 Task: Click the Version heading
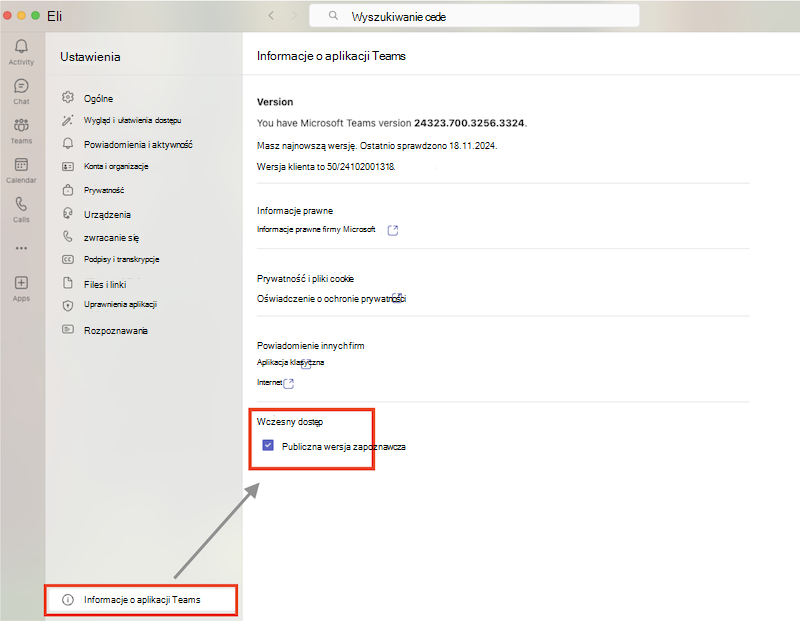click(x=275, y=102)
